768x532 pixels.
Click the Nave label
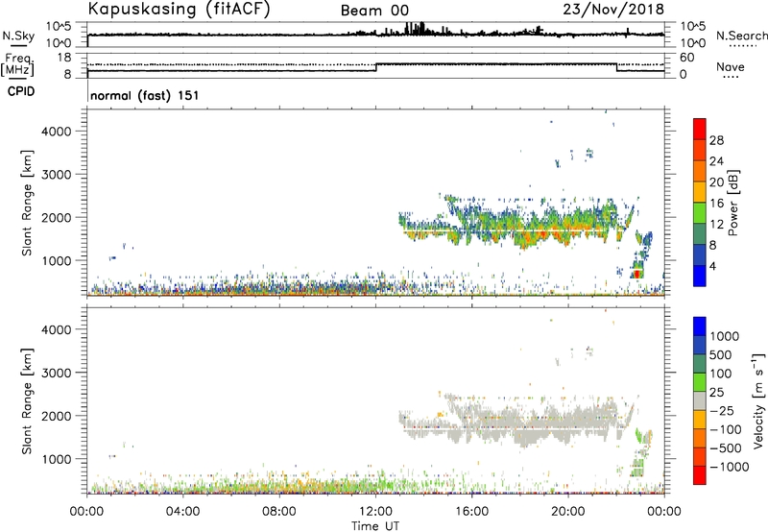731,66
